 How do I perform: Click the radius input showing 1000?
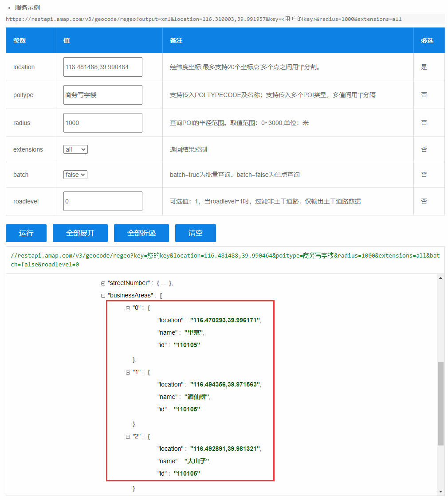pos(102,123)
